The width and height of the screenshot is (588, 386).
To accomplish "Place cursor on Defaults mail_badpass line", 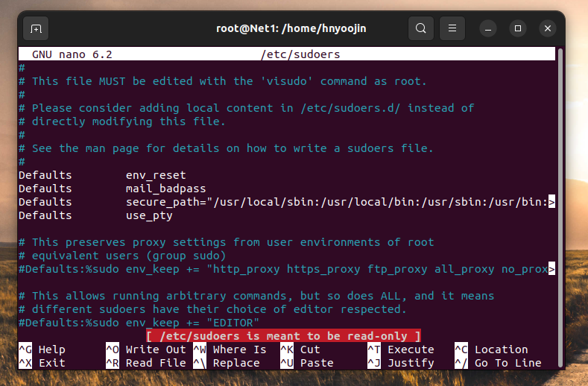I will click(113, 189).
